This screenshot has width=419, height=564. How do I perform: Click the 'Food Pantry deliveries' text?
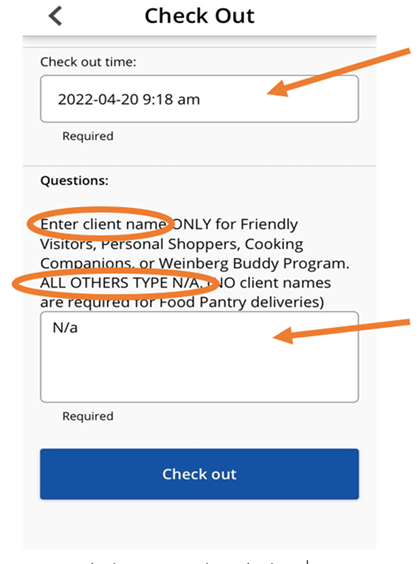coord(239,303)
